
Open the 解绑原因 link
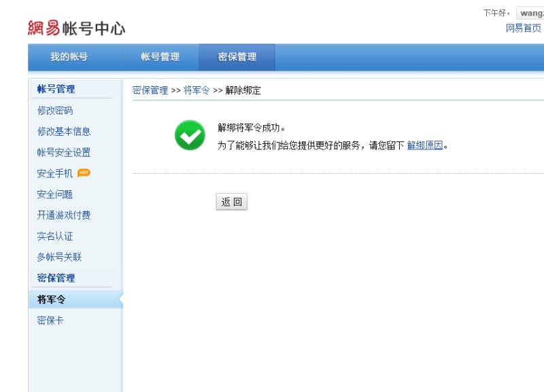425,145
